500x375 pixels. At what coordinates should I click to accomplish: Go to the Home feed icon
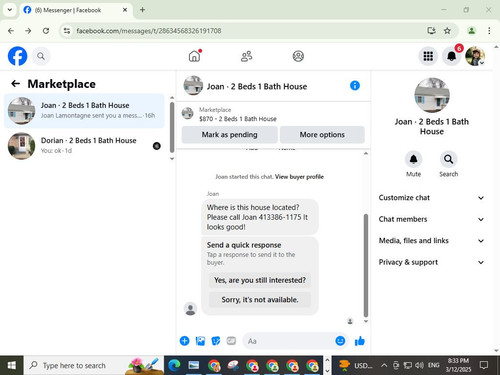click(195, 56)
